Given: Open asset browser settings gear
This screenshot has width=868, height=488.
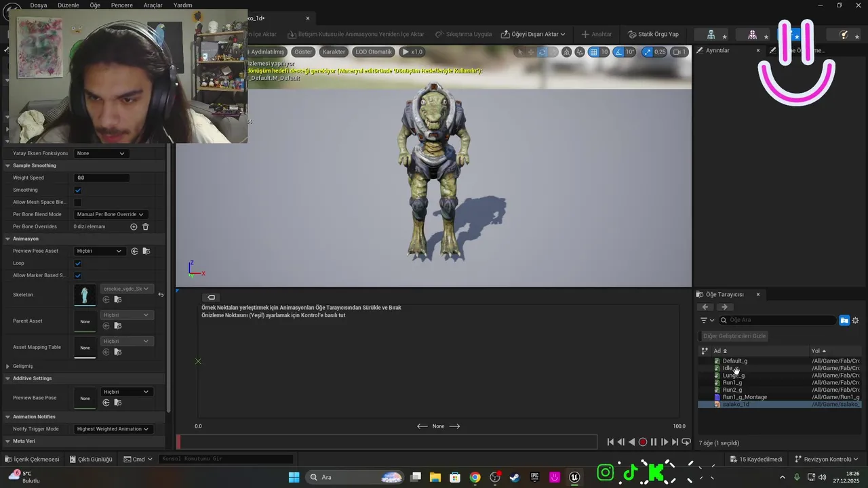Looking at the screenshot, I should click(855, 320).
